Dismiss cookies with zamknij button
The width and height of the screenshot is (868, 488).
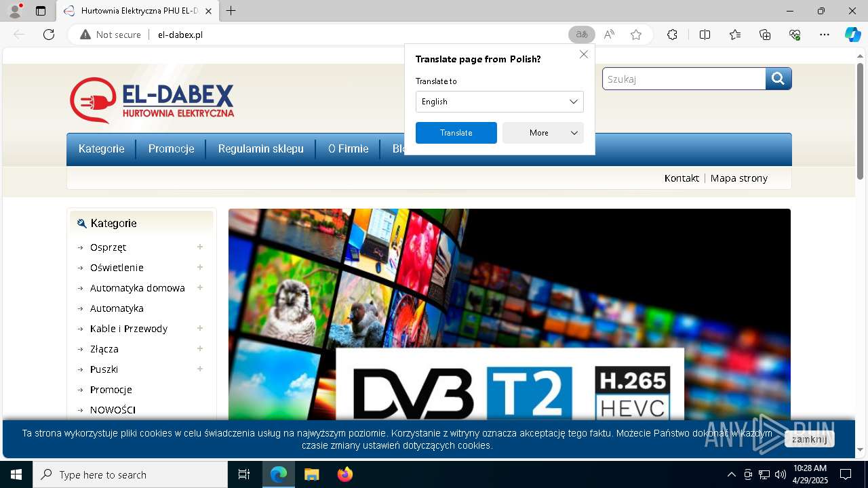click(x=810, y=439)
